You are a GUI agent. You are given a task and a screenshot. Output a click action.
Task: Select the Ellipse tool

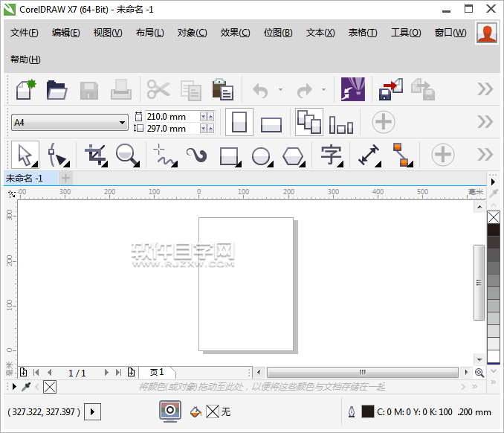pyautogui.click(x=262, y=157)
